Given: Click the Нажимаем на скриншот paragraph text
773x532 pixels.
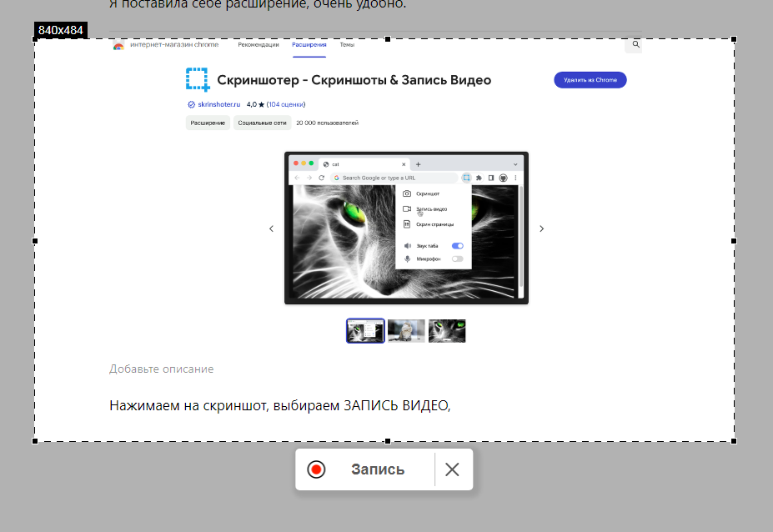Looking at the screenshot, I should point(279,406).
